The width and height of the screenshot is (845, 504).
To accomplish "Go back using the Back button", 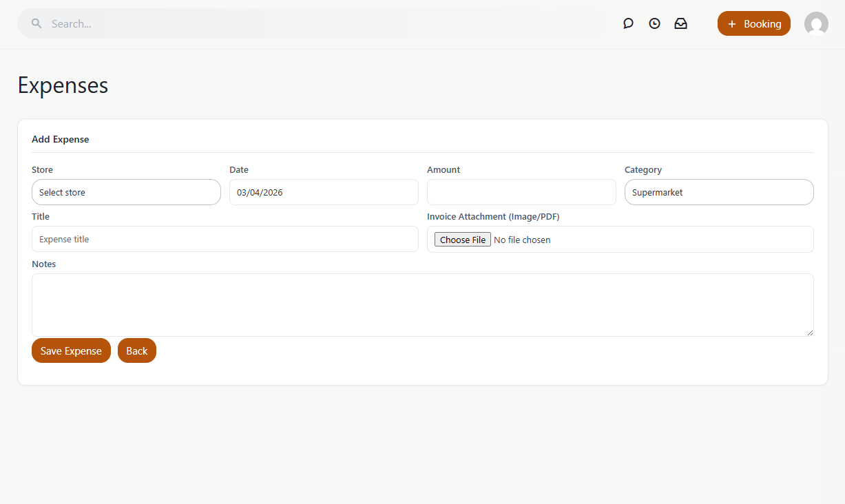I will pos(137,350).
